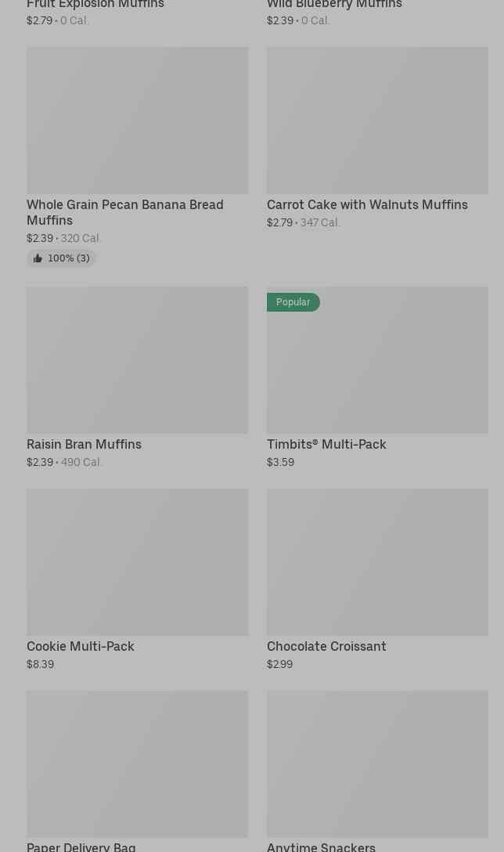Click the Timbits Multi-Pack title
The width and height of the screenshot is (504, 852).
pos(326,445)
